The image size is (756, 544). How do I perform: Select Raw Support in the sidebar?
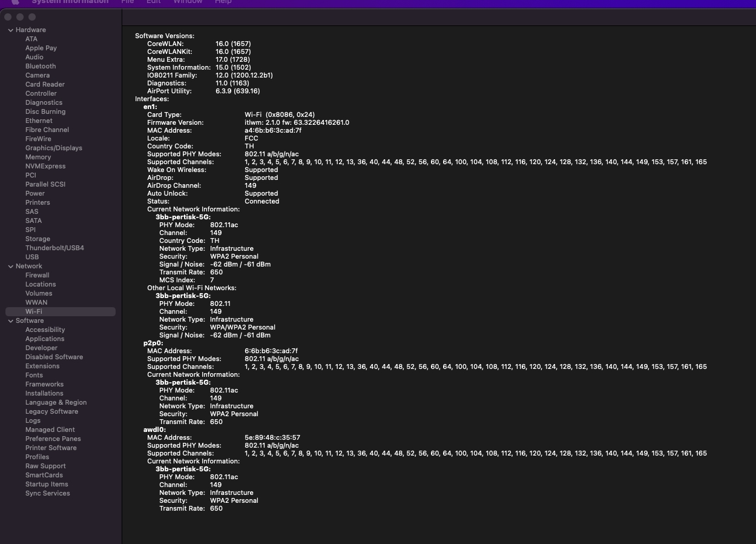point(45,466)
